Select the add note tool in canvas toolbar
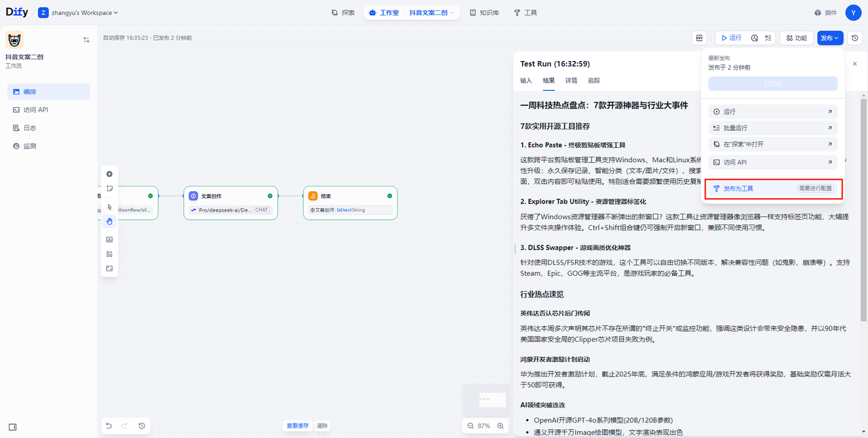 point(109,188)
